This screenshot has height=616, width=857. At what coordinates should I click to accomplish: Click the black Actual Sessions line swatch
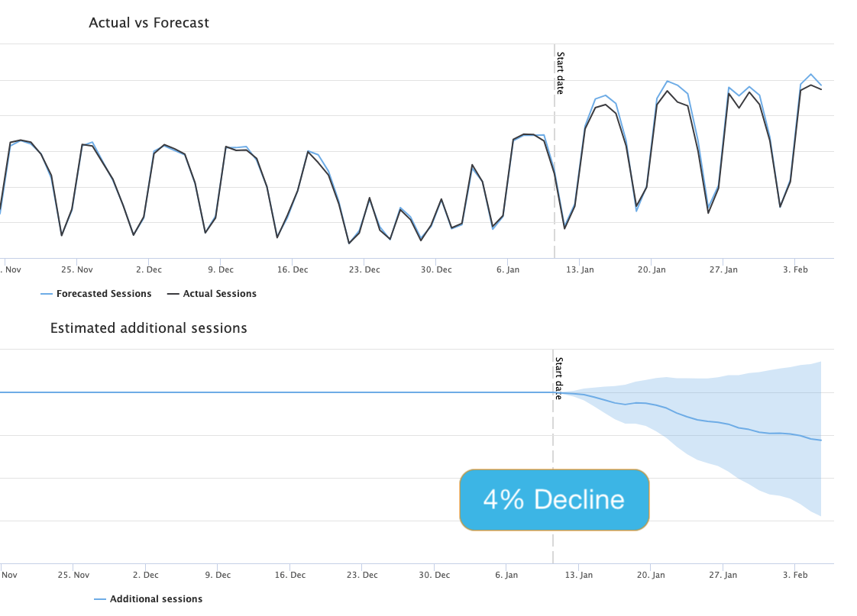[x=173, y=294]
